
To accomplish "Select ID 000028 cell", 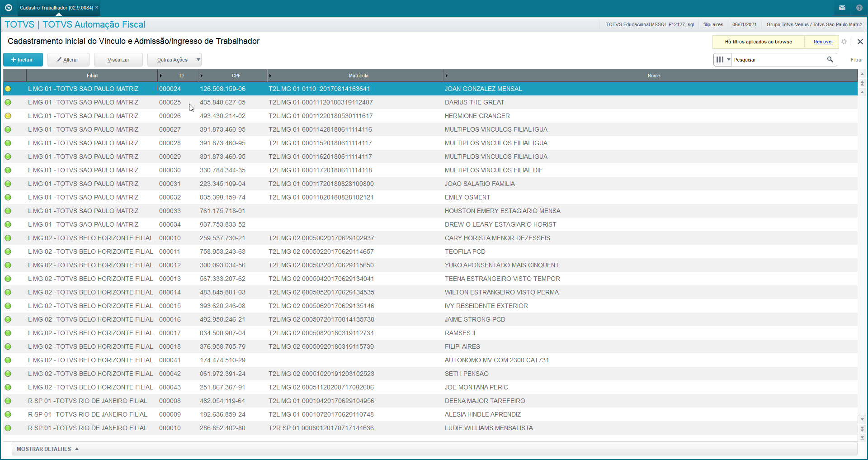I will [x=170, y=143].
